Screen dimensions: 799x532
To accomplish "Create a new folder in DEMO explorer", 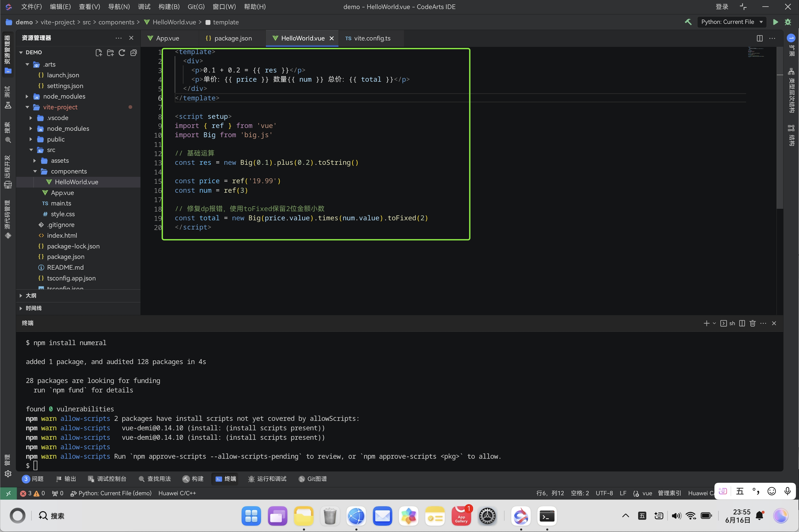I will point(110,53).
